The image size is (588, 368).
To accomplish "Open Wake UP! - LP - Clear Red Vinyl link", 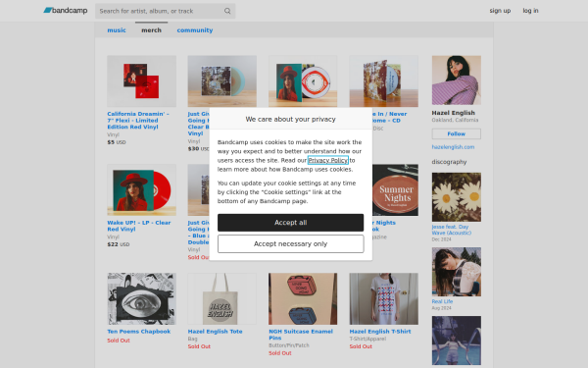I will (x=139, y=226).
